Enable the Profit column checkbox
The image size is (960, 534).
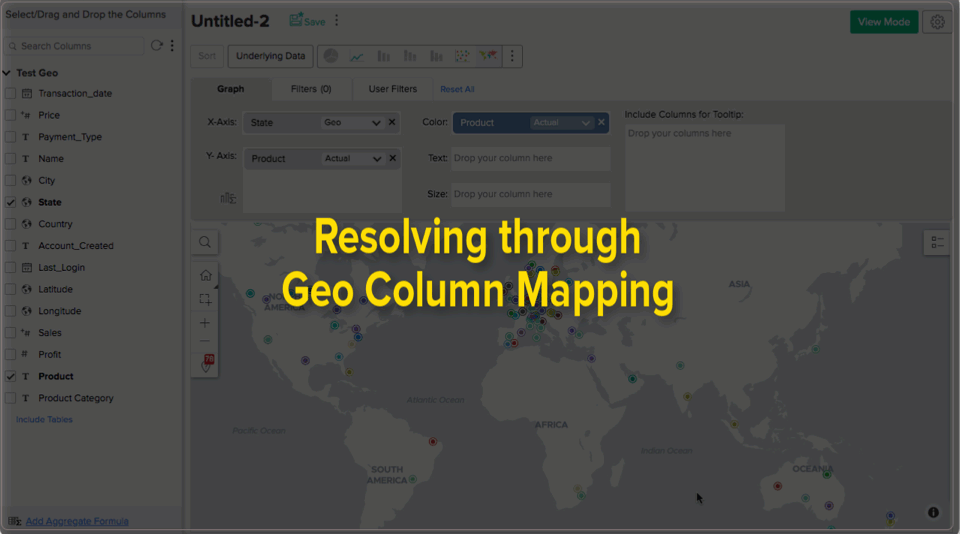(10, 354)
